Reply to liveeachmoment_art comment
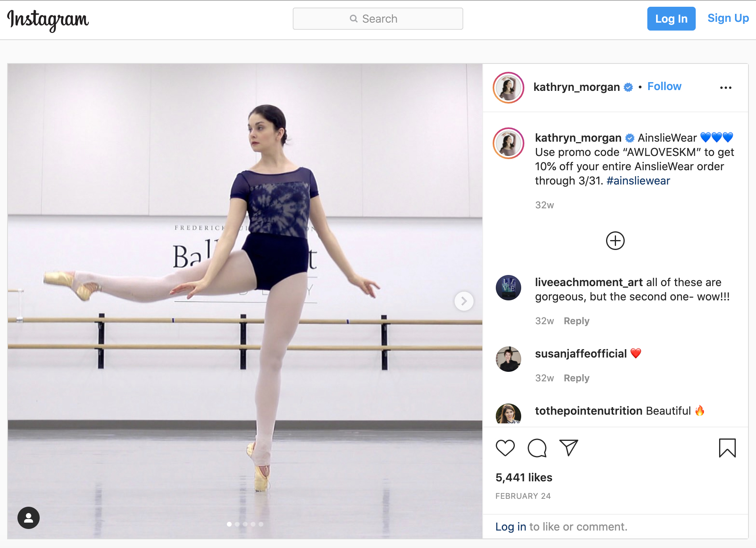 [x=576, y=321]
